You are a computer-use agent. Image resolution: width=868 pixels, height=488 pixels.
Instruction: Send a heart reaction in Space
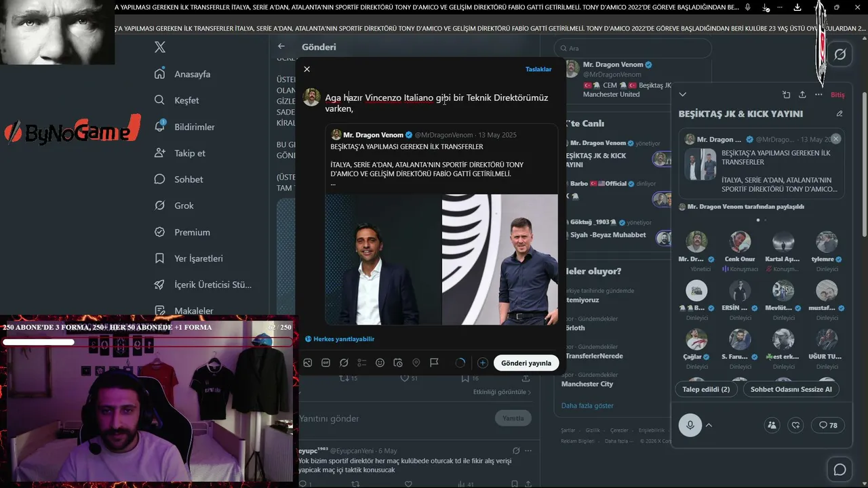tap(796, 425)
